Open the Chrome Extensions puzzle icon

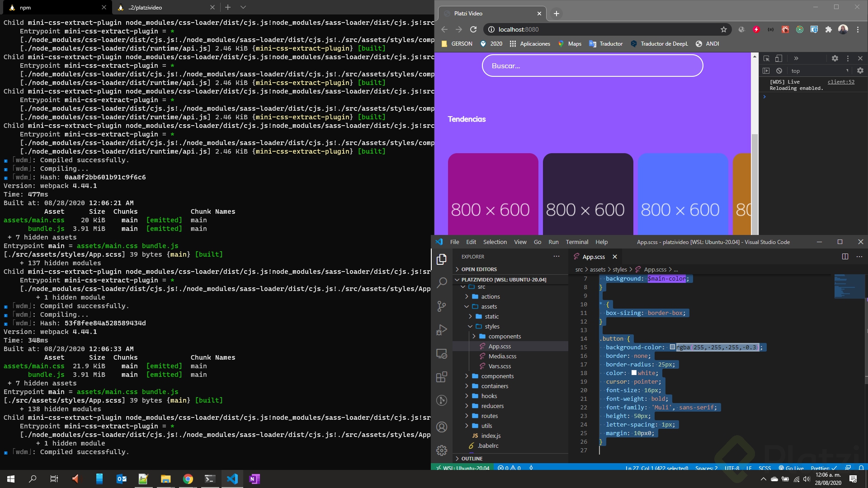[x=828, y=29]
